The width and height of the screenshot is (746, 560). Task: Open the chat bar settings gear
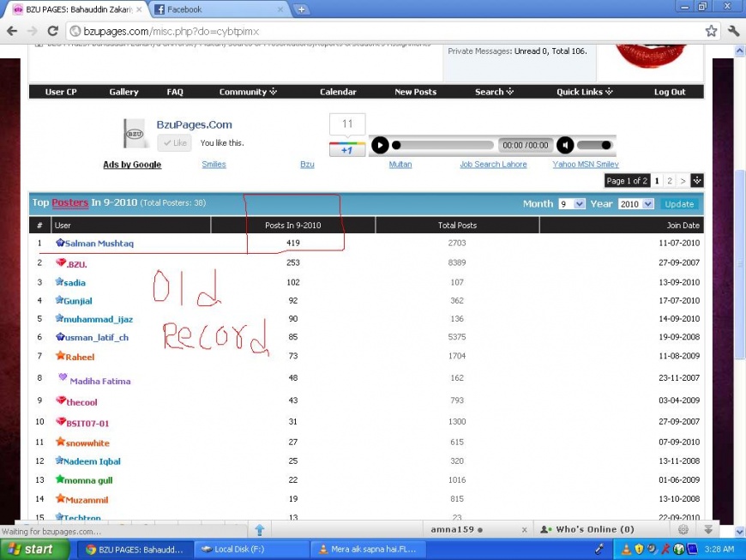point(683,530)
